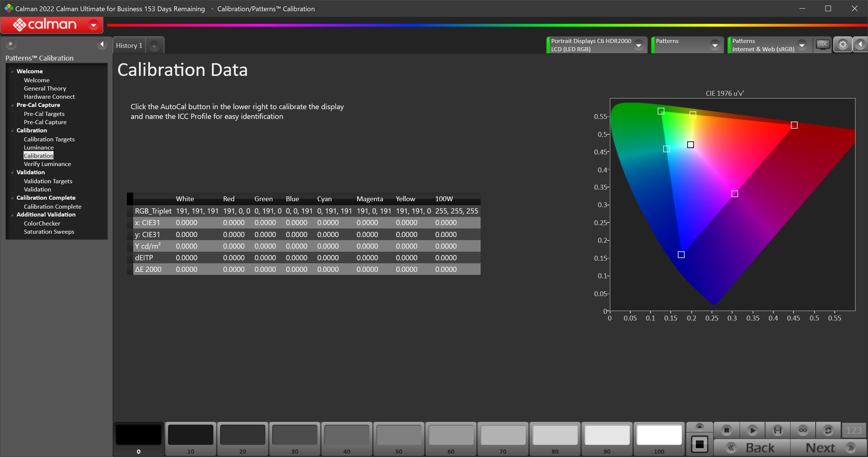Click the AutoCal refresh arrows button

[828, 430]
